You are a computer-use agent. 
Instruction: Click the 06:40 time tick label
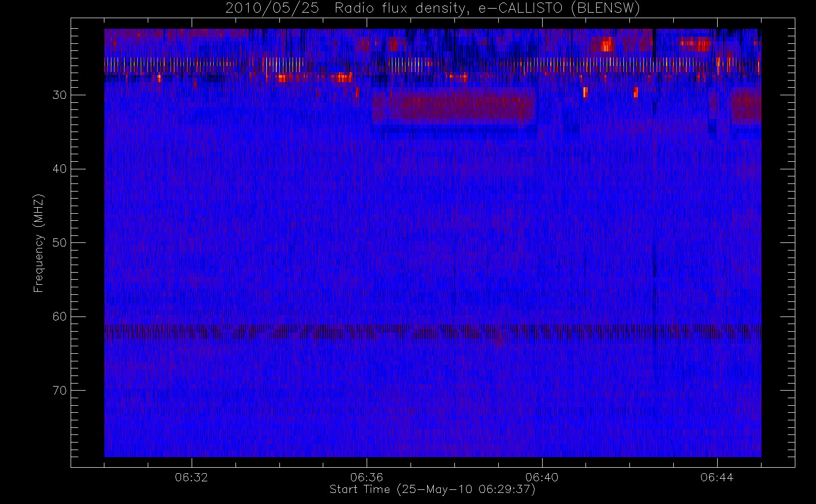tap(542, 477)
